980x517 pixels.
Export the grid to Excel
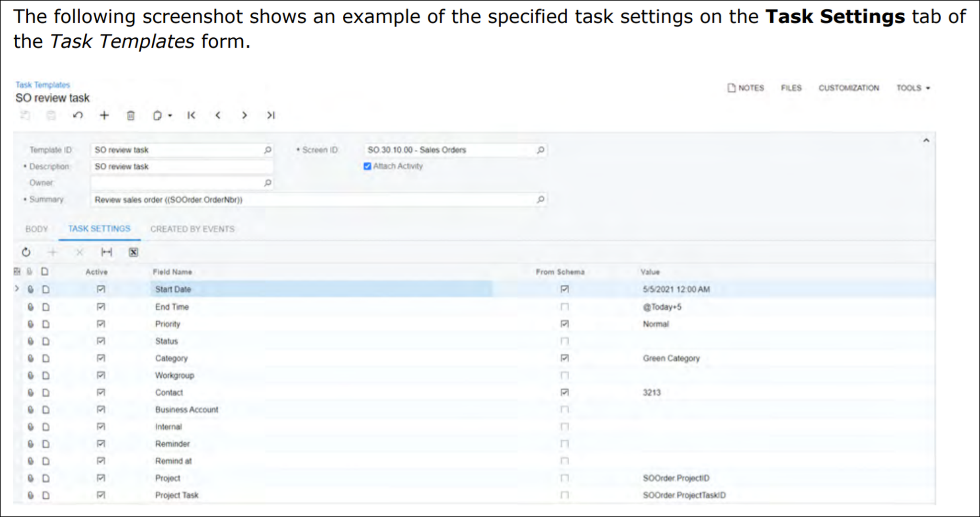click(x=134, y=252)
